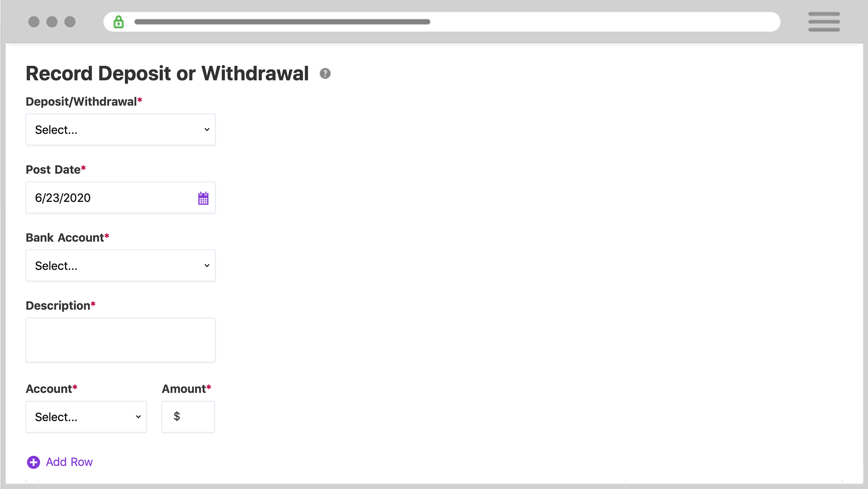
Task: Open the Account select dropdown
Action: (86, 417)
